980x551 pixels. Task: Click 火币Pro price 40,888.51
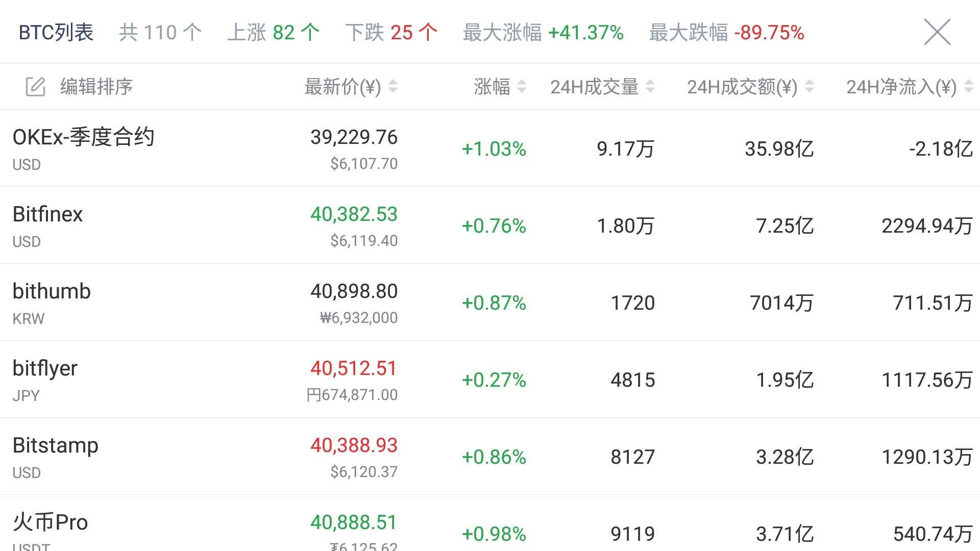[354, 522]
